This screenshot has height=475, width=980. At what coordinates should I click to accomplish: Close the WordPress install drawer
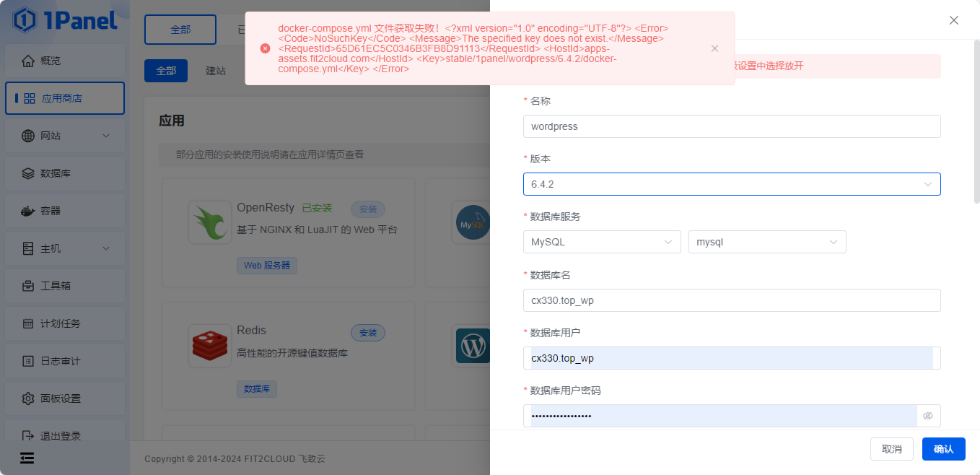coord(954,20)
